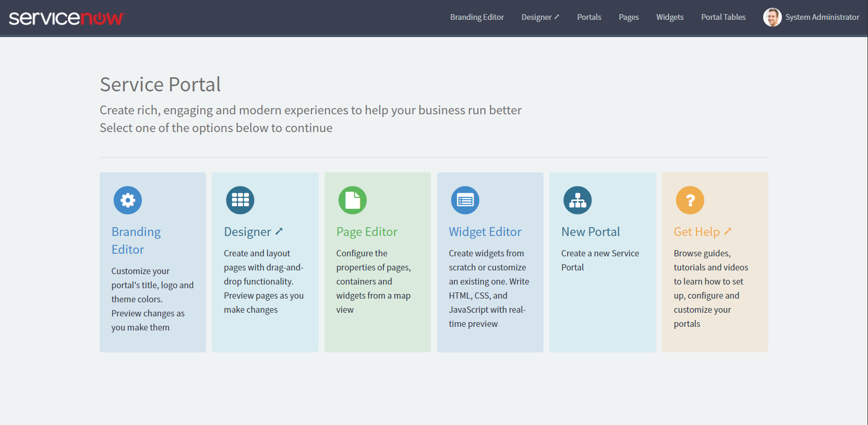Click 'Create widgets from scratch' description text
This screenshot has width=868, height=425.
coord(489,288)
